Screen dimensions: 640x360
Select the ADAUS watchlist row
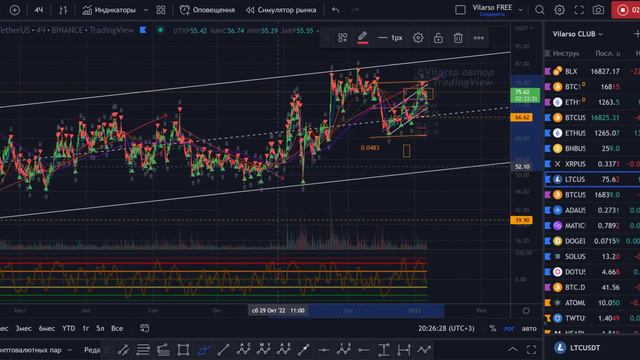593,210
